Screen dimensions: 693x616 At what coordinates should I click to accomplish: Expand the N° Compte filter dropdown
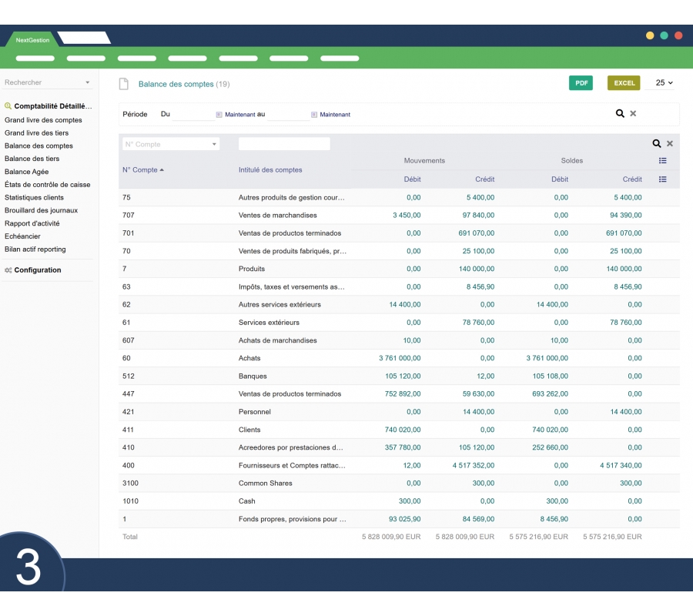point(214,145)
